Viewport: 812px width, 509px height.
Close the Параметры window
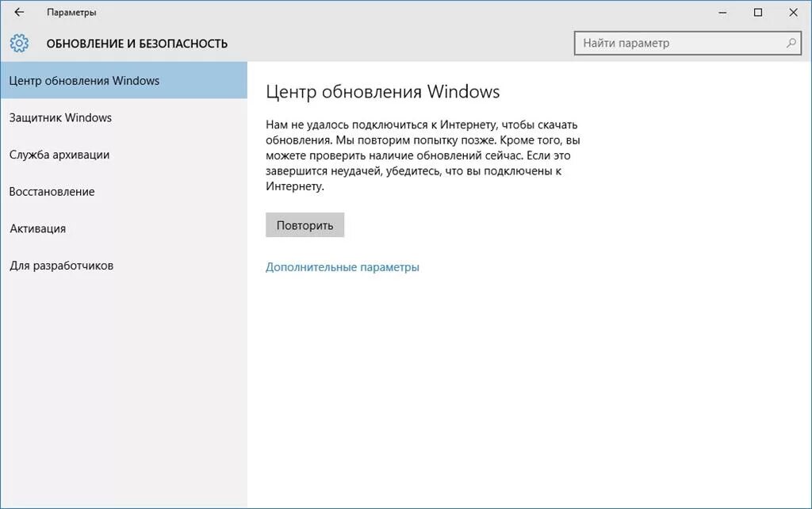793,13
